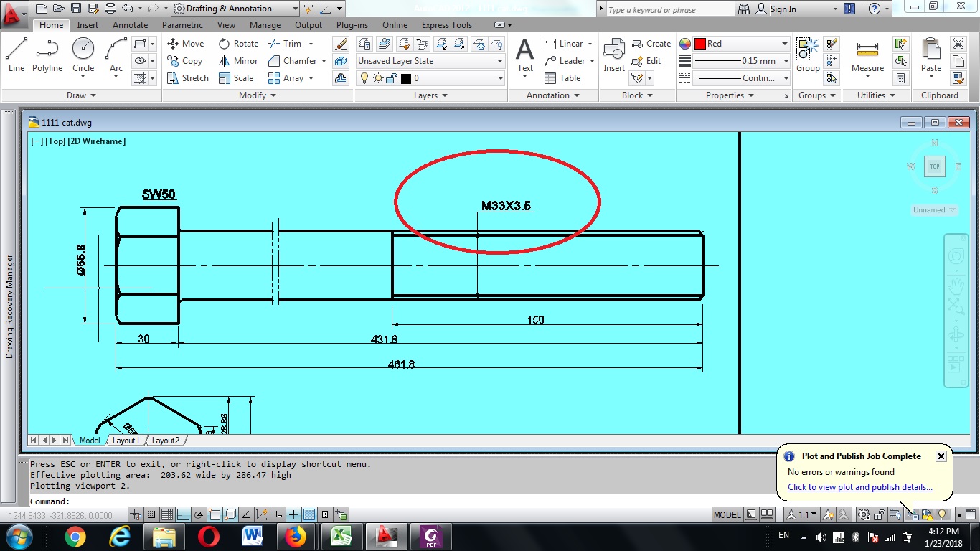
Task: Toggle Ortho Mode in status bar
Action: point(183,514)
